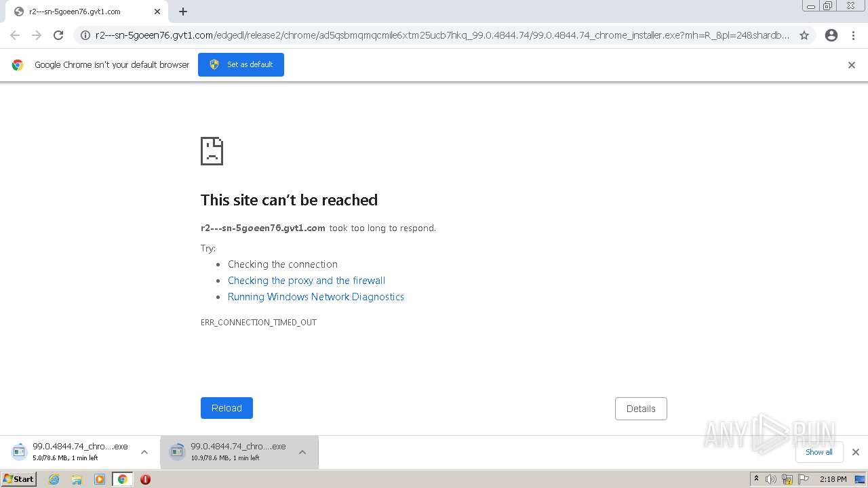Show hidden tray icons arrow

756,479
